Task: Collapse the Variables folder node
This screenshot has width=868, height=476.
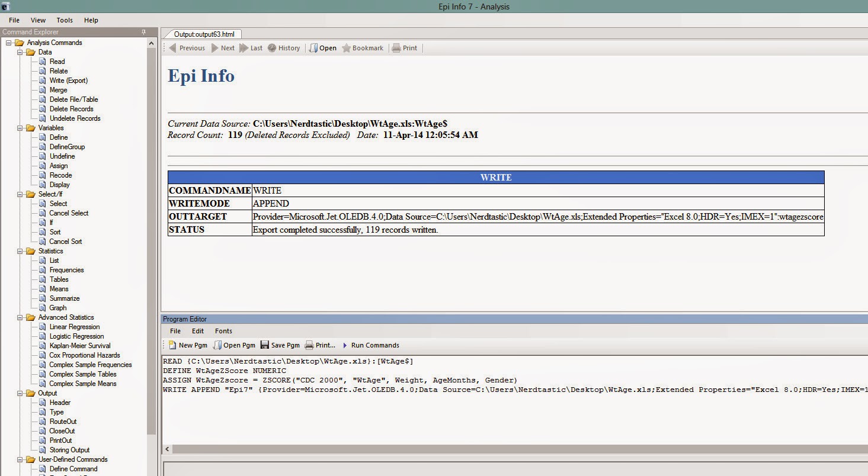Action: (20, 128)
